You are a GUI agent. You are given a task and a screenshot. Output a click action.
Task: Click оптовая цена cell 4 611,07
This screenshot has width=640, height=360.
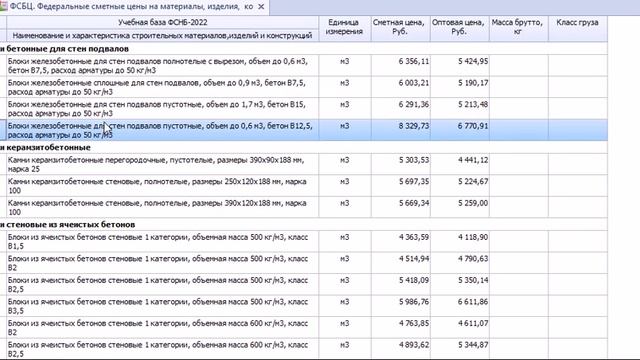pos(460,328)
